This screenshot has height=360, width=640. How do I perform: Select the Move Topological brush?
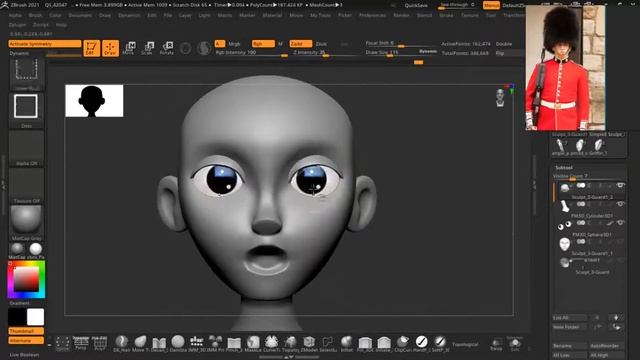click(140, 343)
